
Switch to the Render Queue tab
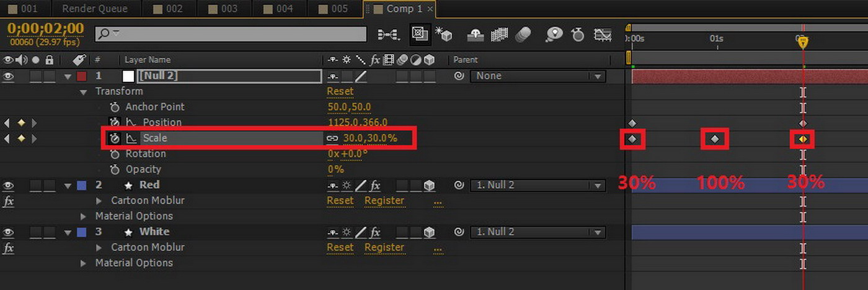coord(95,9)
